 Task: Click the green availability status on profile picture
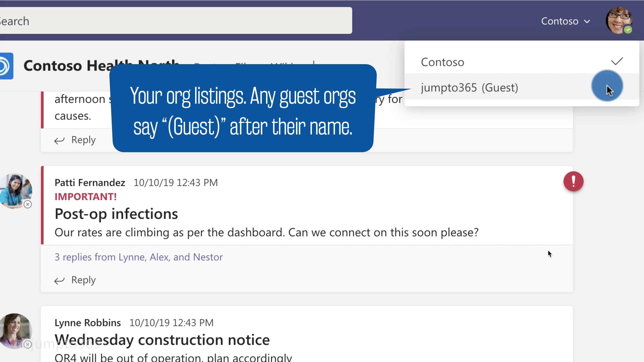tap(628, 30)
